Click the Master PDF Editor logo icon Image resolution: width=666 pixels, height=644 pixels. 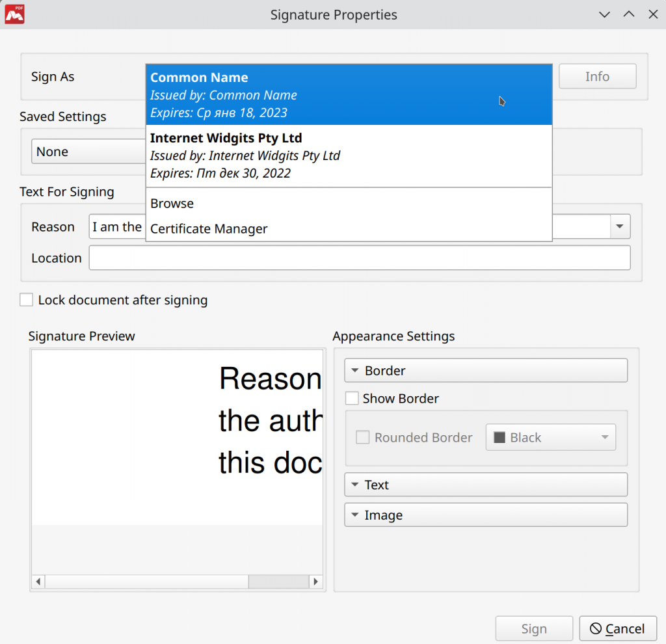(x=14, y=14)
